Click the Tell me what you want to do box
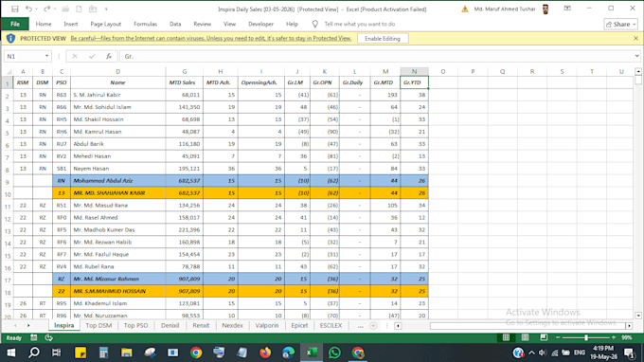644x362 pixels. [360, 24]
